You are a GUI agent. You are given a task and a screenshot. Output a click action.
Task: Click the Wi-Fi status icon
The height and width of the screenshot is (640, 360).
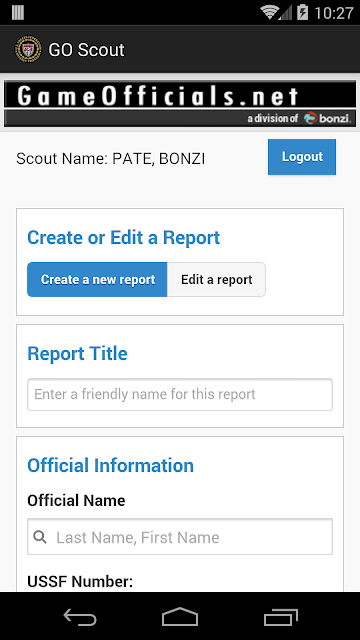point(269,13)
